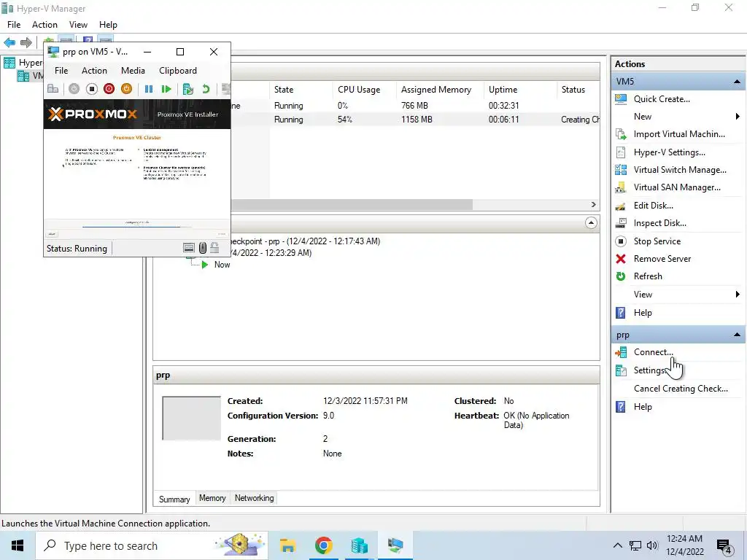Click the Windows Start button
Image resolution: width=747 pixels, height=560 pixels.
click(x=18, y=545)
